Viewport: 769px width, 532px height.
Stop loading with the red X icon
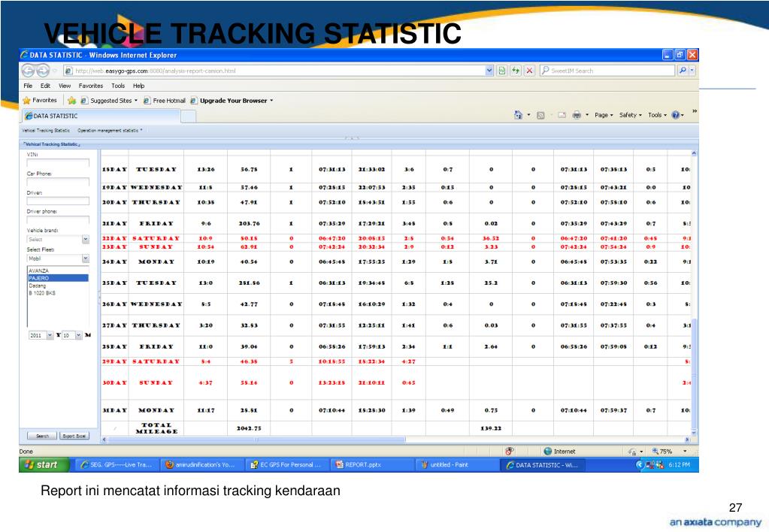(529, 71)
